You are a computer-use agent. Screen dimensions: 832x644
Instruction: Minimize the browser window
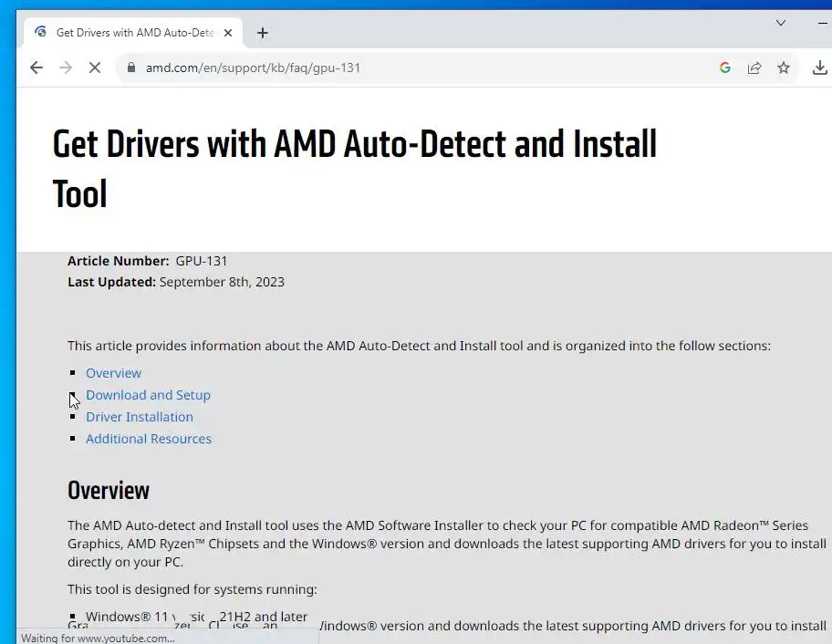click(x=824, y=23)
